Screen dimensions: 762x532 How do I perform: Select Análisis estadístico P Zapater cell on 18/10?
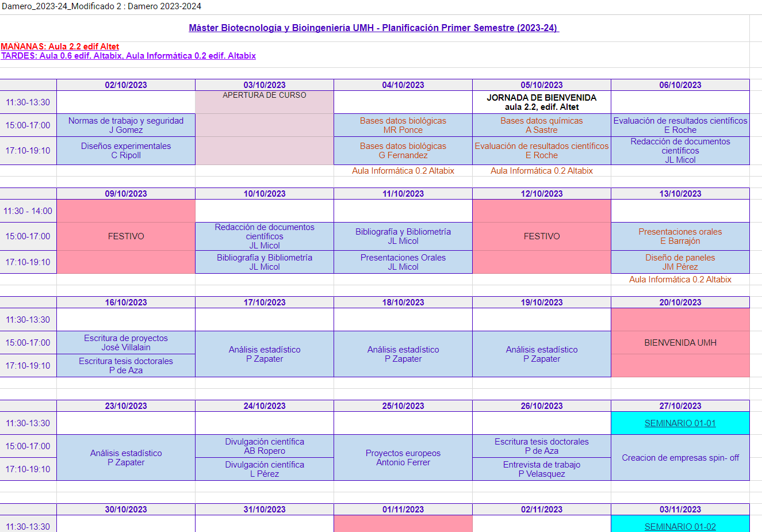[x=403, y=354]
